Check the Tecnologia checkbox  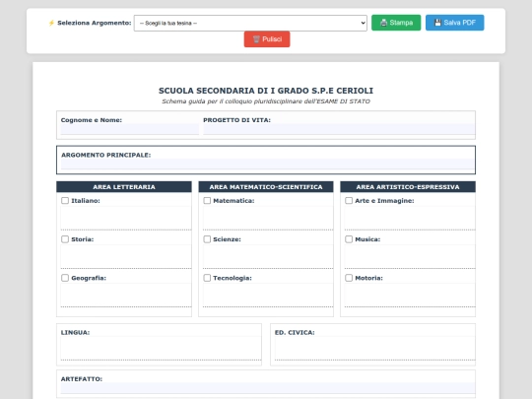coord(207,278)
